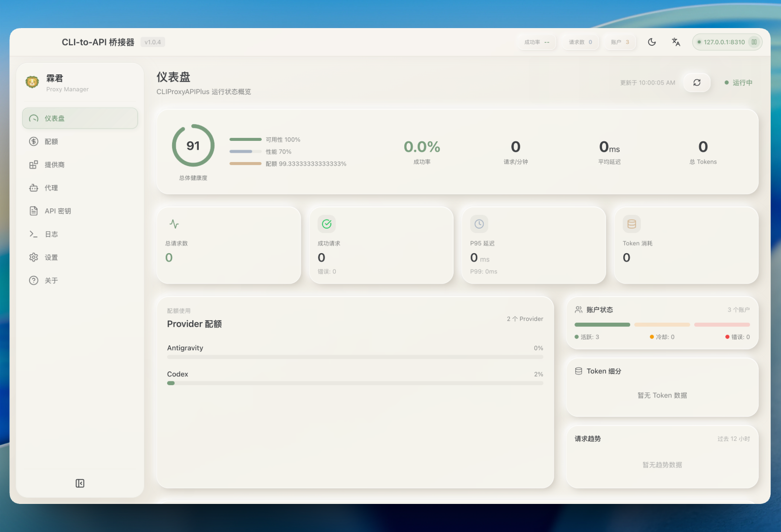Open the 代理 proxy page
781x532 pixels.
[80, 188]
